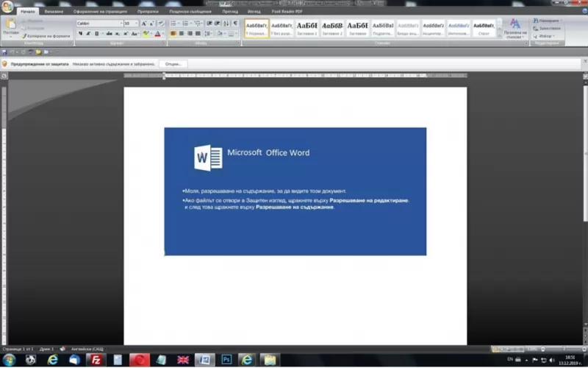Toggle show paragraph marks (¶)
The width and height of the screenshot is (588, 368).
[x=235, y=24]
